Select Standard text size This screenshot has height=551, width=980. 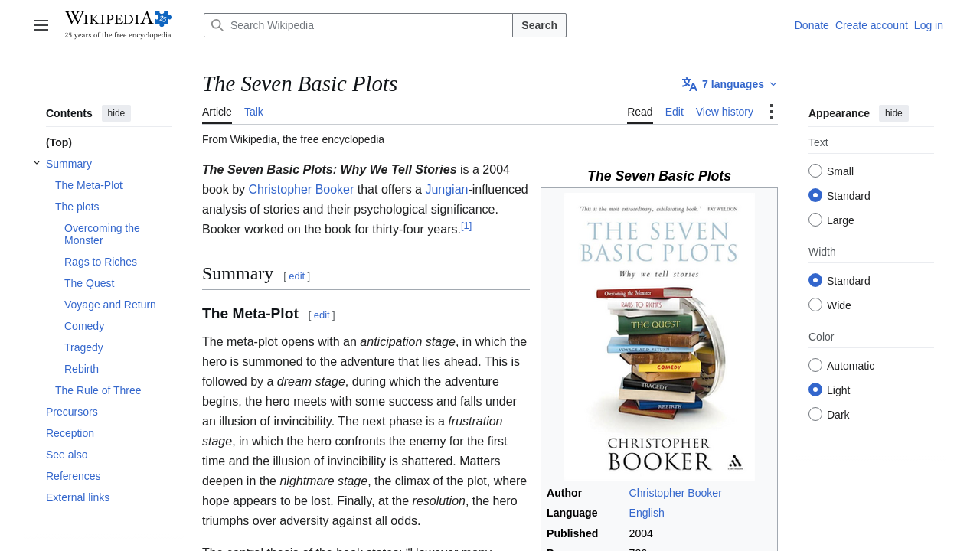[815, 195]
